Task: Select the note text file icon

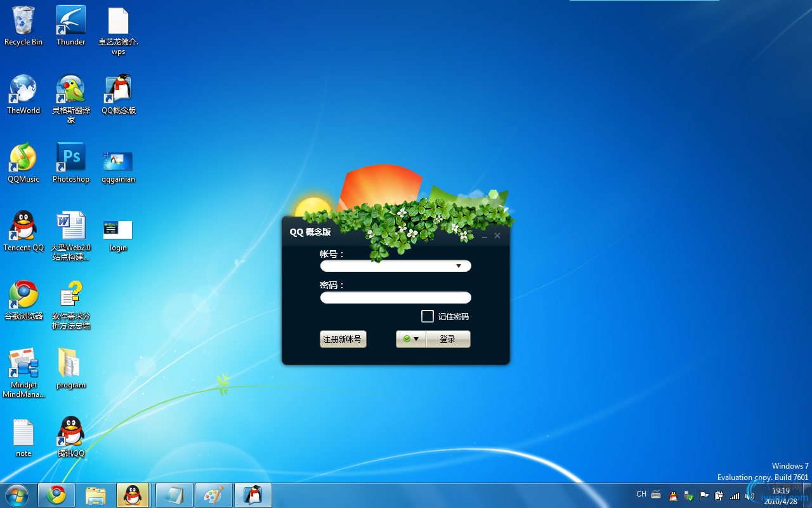Action: (x=23, y=438)
